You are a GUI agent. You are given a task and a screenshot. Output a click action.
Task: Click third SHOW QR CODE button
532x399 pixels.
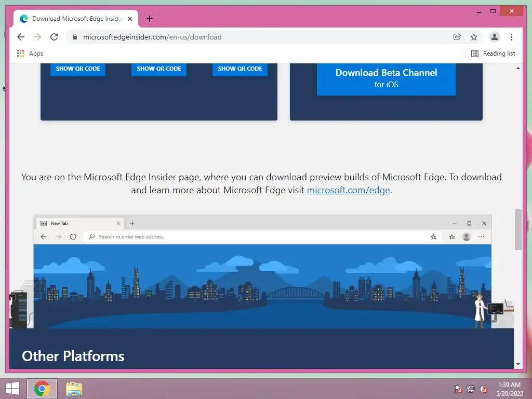(x=240, y=69)
